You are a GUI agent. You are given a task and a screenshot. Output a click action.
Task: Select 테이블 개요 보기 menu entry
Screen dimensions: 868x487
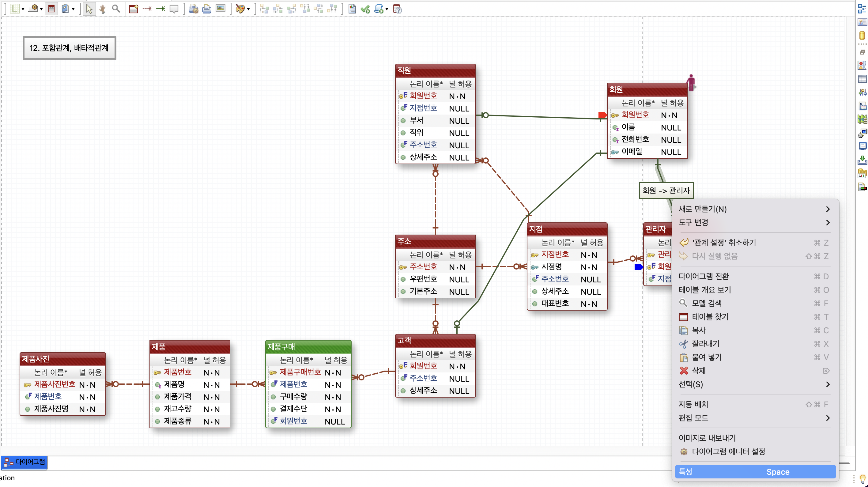755,290
